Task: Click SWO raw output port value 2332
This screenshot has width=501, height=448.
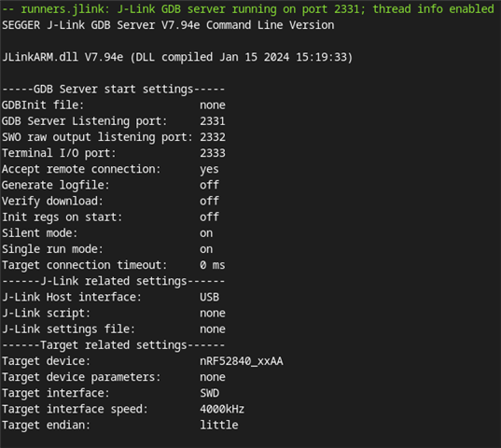Action: click(213, 137)
